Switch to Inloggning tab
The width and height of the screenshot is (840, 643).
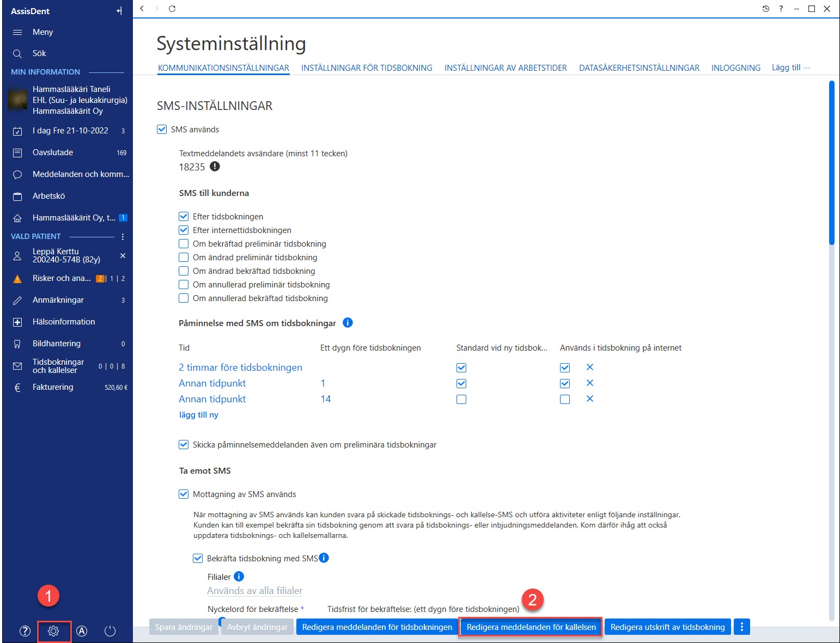click(x=736, y=68)
